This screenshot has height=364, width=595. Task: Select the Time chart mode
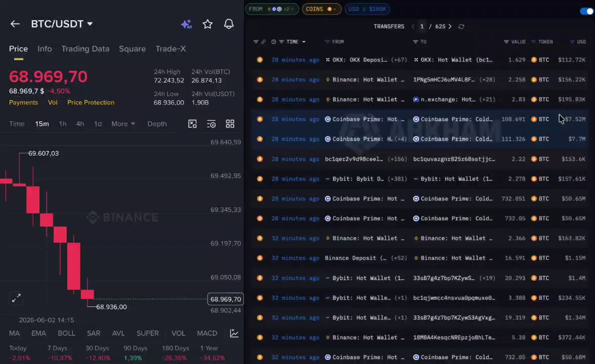[x=17, y=124]
